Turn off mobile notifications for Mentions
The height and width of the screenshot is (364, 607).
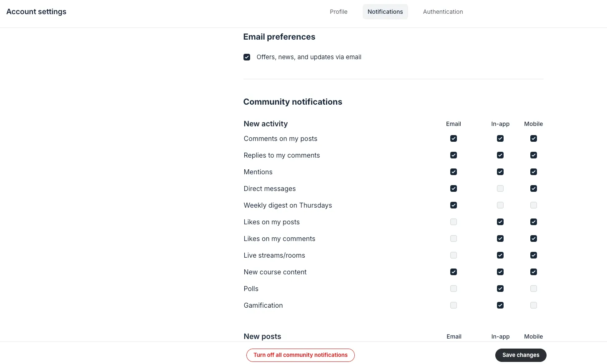click(534, 172)
